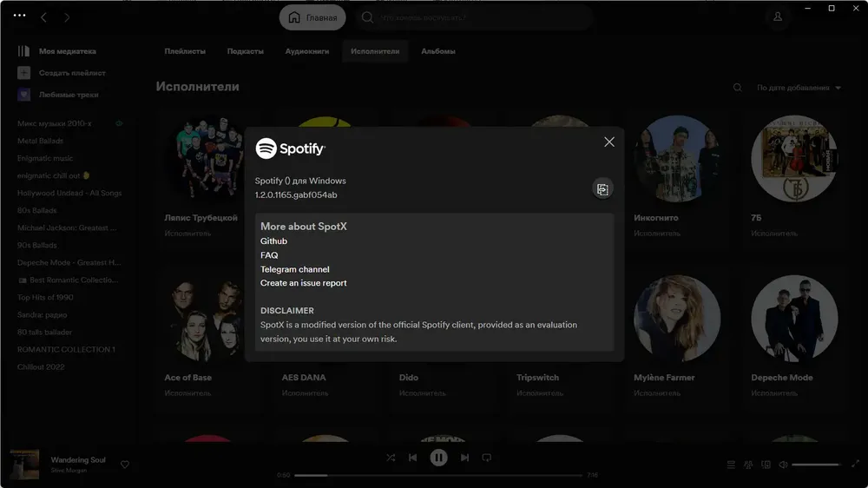Switch to Аудиокниги tab
This screenshot has width=868, height=488.
tap(306, 51)
